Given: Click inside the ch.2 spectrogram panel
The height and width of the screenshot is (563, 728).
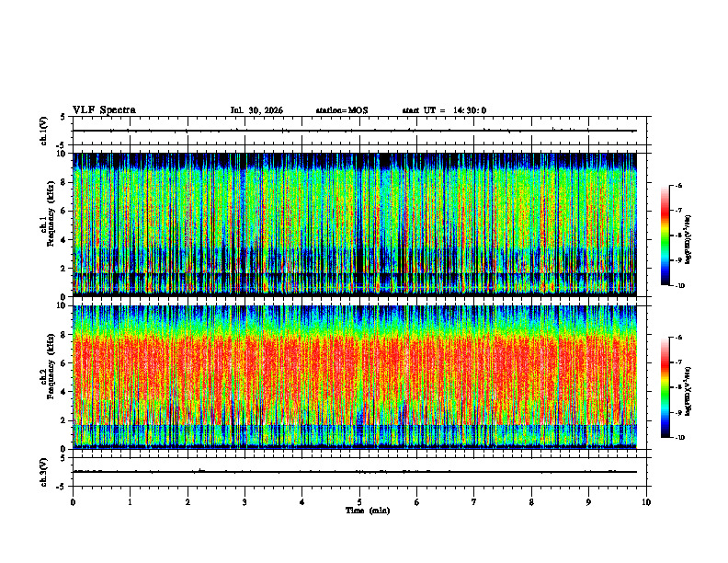Looking at the screenshot, I should tap(354, 377).
